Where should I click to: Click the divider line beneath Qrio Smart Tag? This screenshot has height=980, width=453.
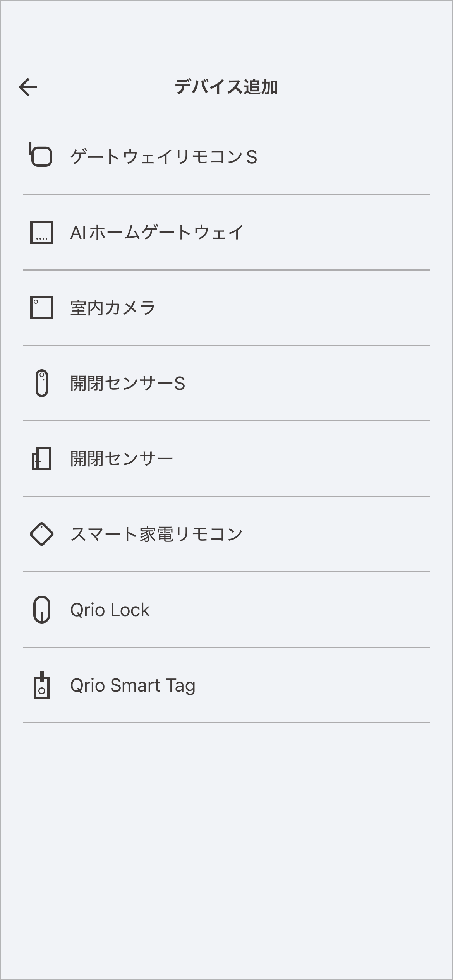coord(226,723)
